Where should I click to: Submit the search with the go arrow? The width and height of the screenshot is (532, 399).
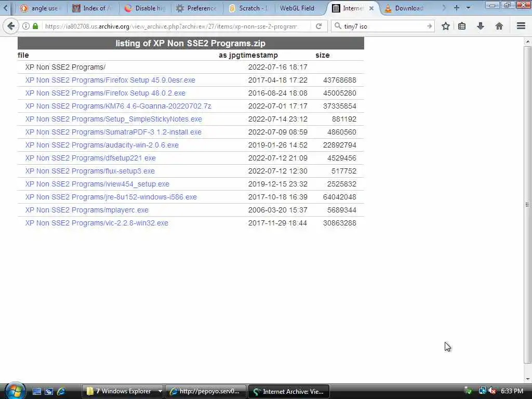point(429,26)
